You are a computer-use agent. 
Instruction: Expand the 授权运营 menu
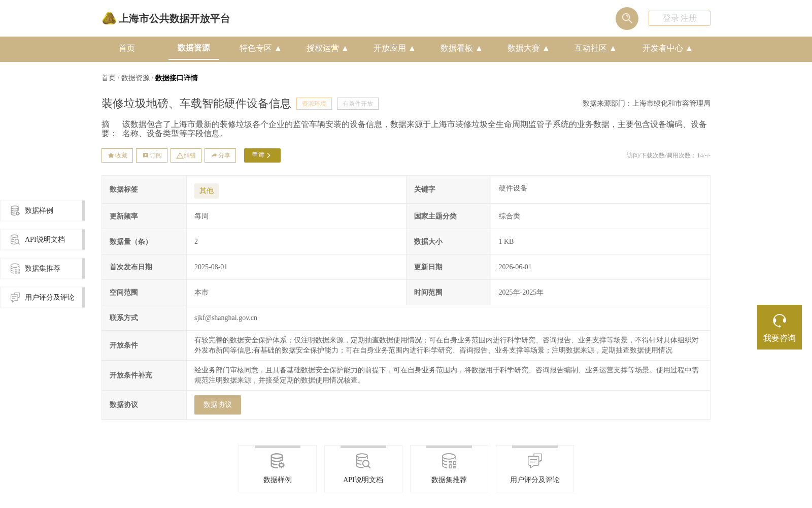[327, 48]
